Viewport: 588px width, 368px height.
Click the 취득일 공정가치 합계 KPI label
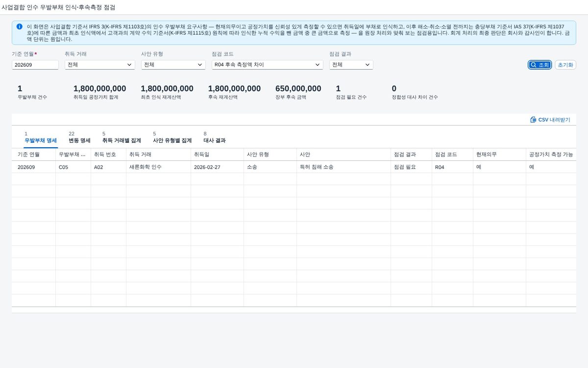pyautogui.click(x=96, y=97)
